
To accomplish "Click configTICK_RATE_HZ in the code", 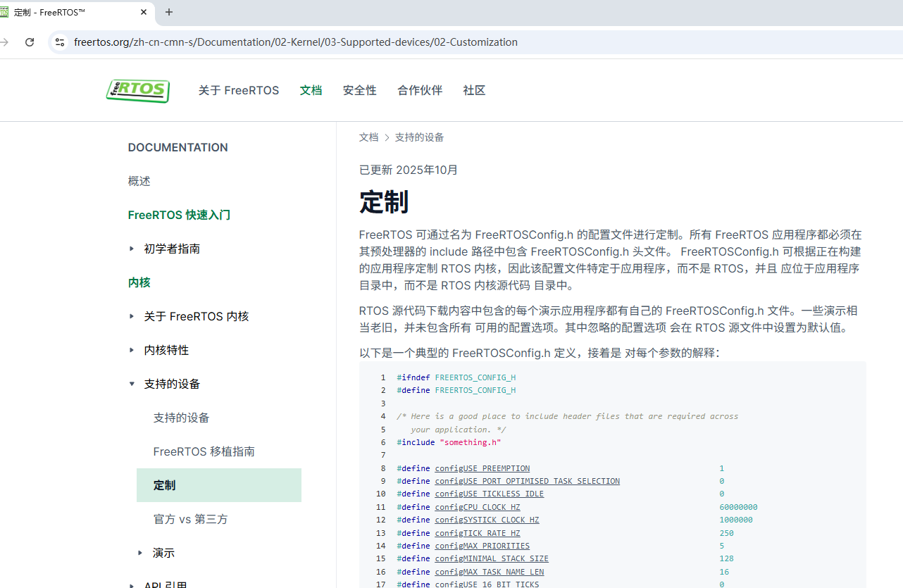I will [x=478, y=533].
